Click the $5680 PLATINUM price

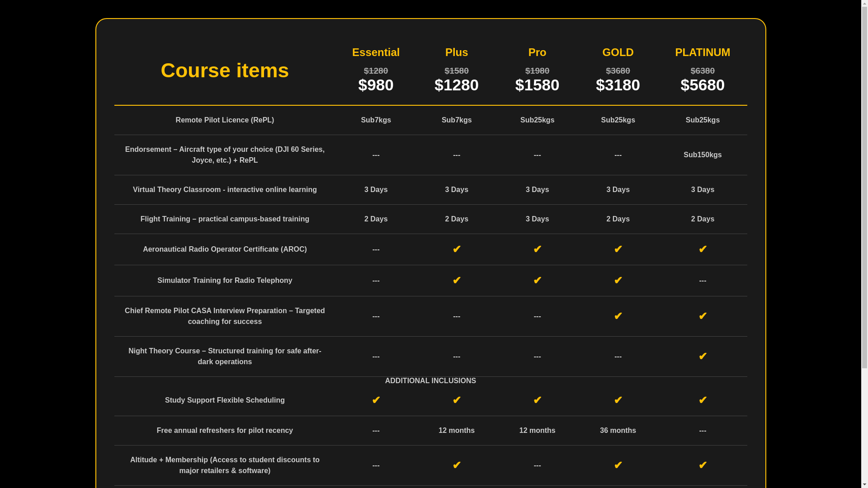click(x=703, y=85)
